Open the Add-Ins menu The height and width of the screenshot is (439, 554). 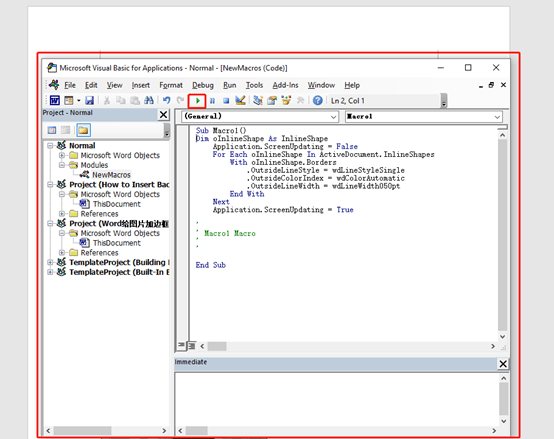(285, 85)
